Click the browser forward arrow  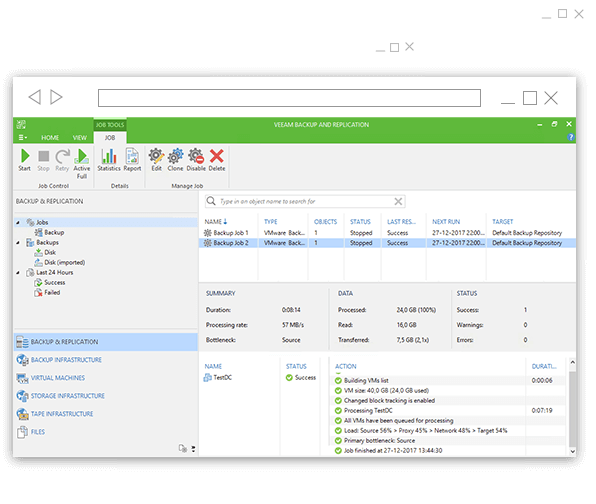click(x=56, y=97)
